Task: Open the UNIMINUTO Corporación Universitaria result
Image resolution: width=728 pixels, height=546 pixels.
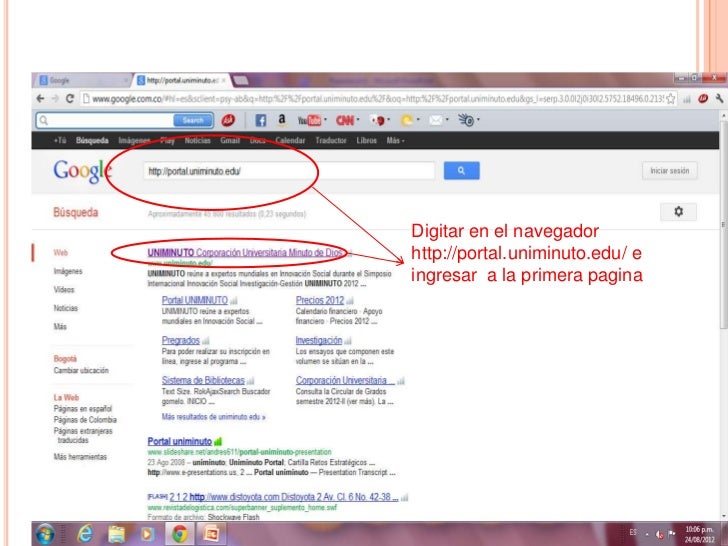Action: (245, 253)
